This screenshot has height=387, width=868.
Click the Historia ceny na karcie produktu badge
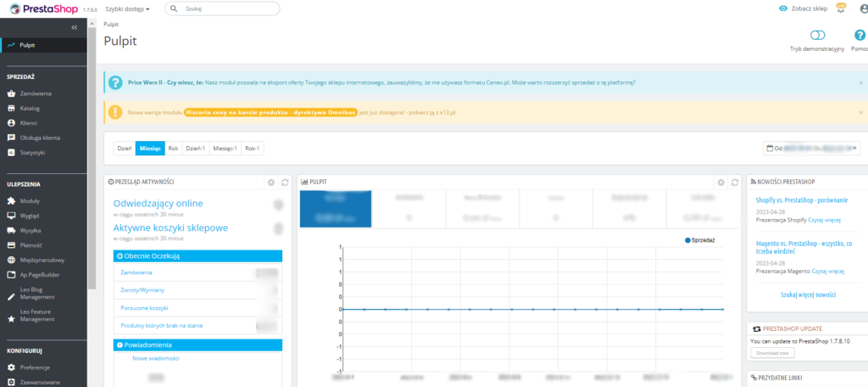coord(270,112)
